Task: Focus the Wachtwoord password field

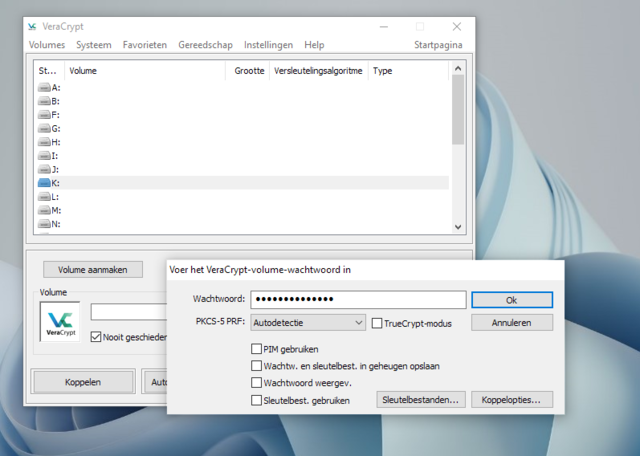Action: pyautogui.click(x=358, y=300)
